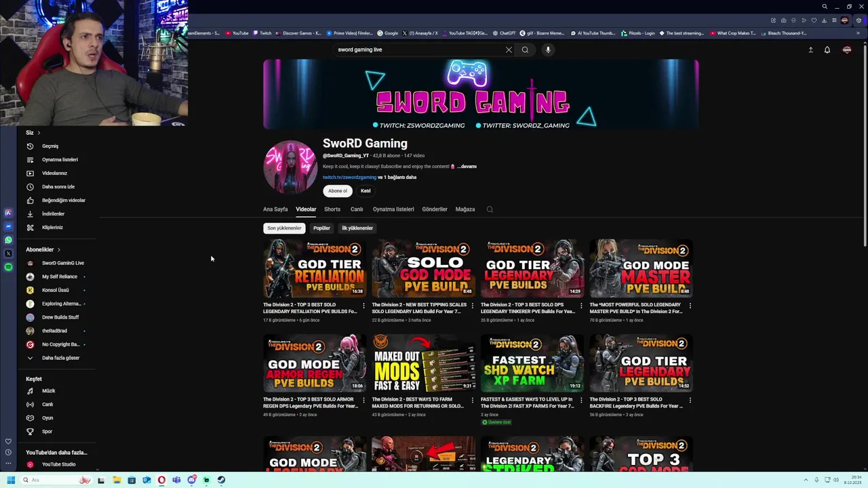Open Spotify in the Opera sidebar
This screenshot has height=488, width=868.
tap(8, 267)
